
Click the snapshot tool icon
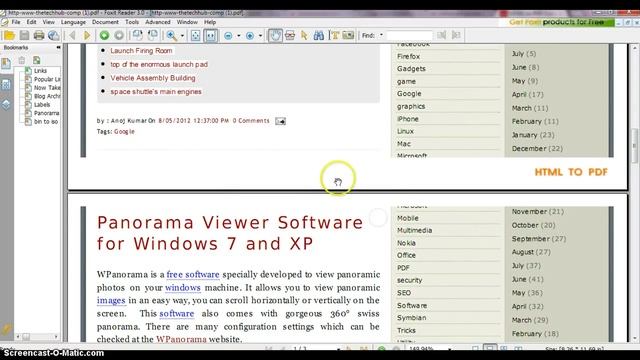(x=290, y=36)
